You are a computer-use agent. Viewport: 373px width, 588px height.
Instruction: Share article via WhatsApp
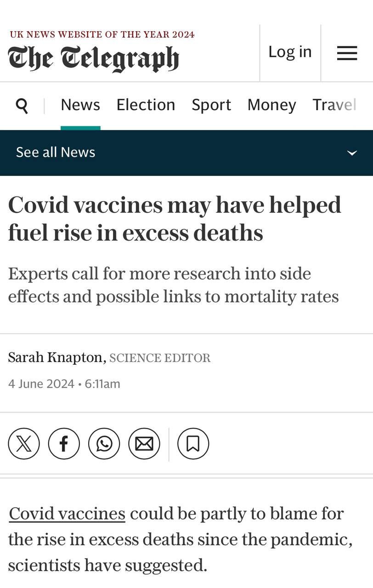pyautogui.click(x=104, y=444)
